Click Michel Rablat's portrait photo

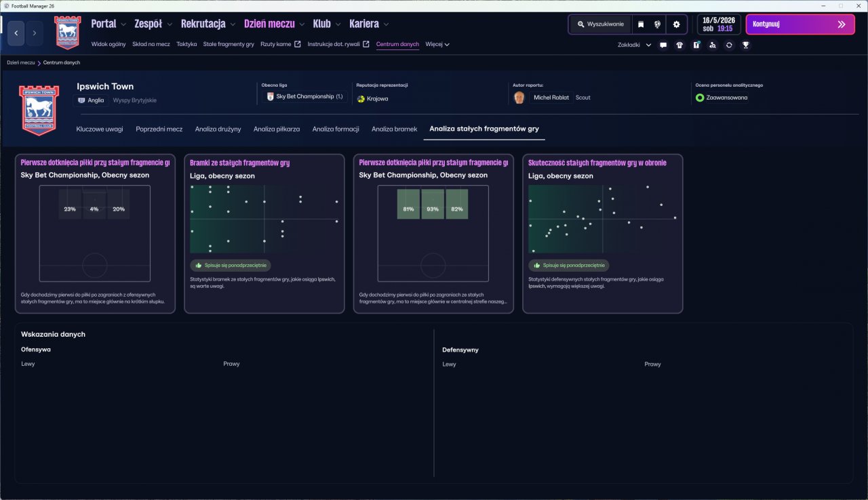point(519,98)
